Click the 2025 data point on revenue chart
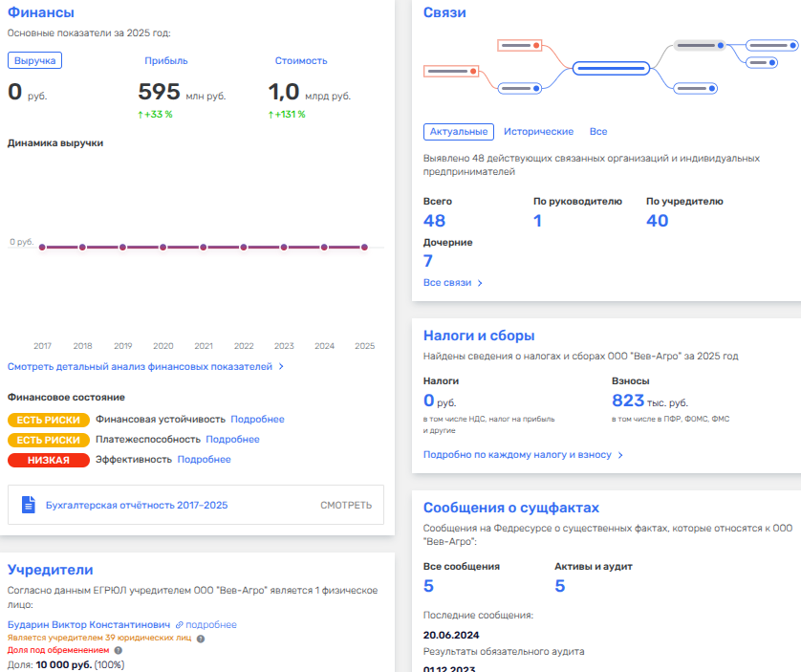This screenshot has width=801, height=672. click(x=364, y=248)
